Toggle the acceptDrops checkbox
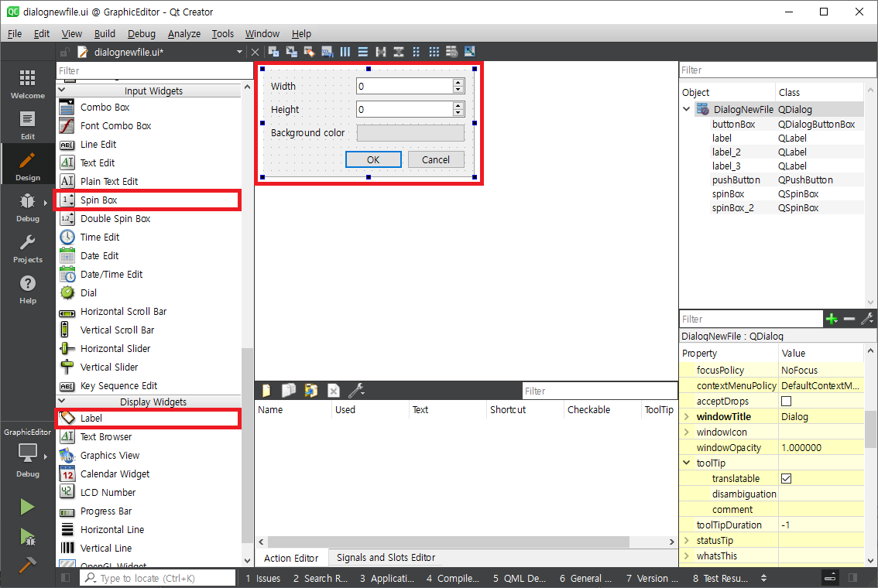Viewport: 878px width, 588px height. pyautogui.click(x=786, y=401)
